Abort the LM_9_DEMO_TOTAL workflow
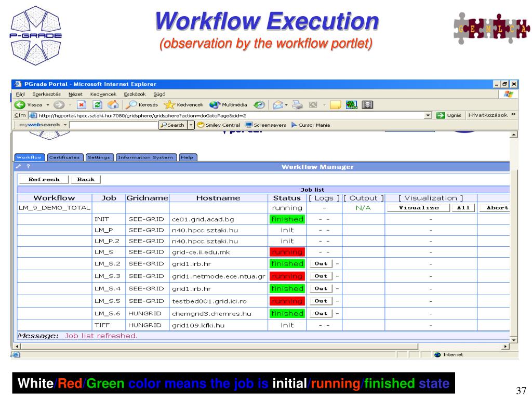Screen dimensions: 532x399 (x=495, y=208)
